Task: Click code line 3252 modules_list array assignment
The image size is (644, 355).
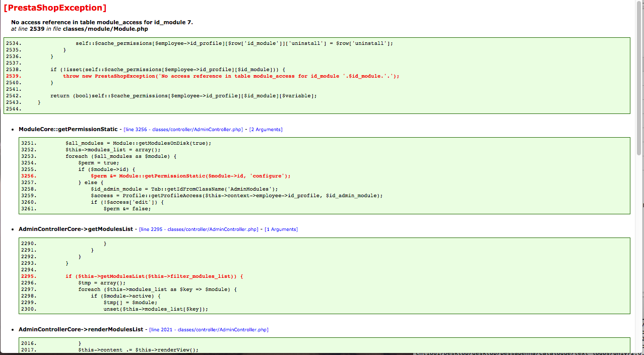Action: tap(113, 150)
